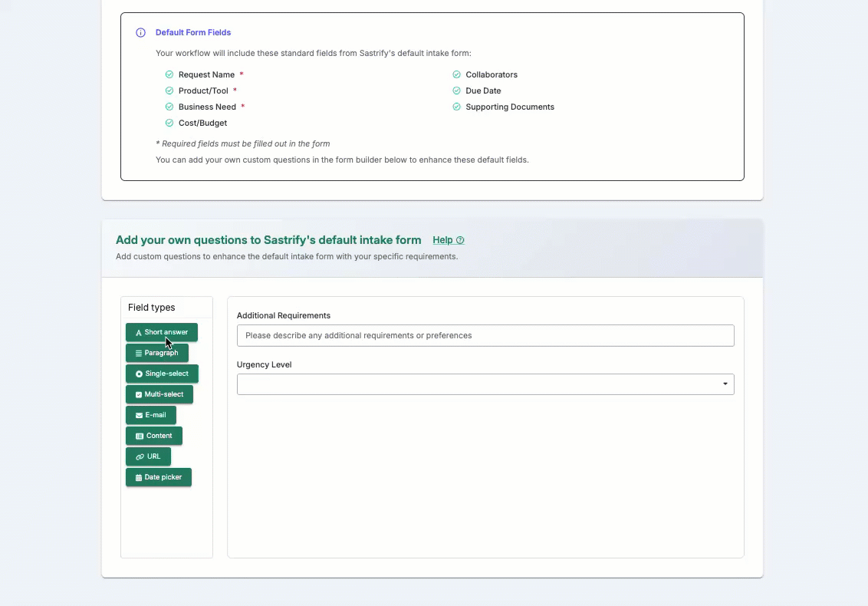Click the green check icon next to Request Name
Screen dimensions: 868x606
(169, 74)
